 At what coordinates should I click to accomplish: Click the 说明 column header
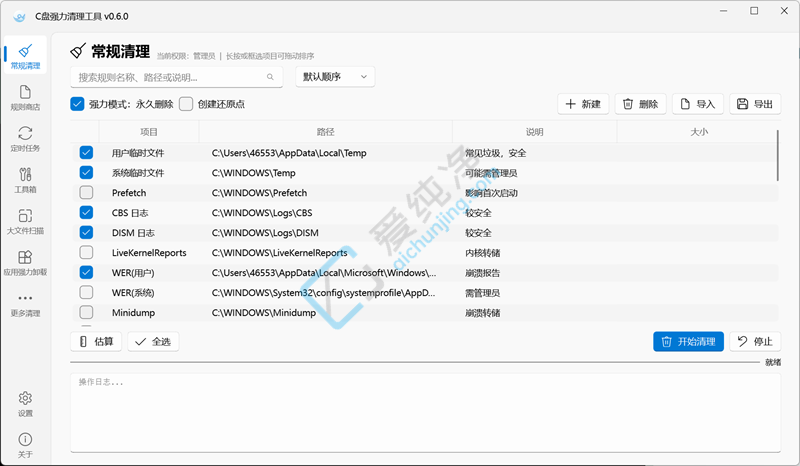(x=535, y=132)
